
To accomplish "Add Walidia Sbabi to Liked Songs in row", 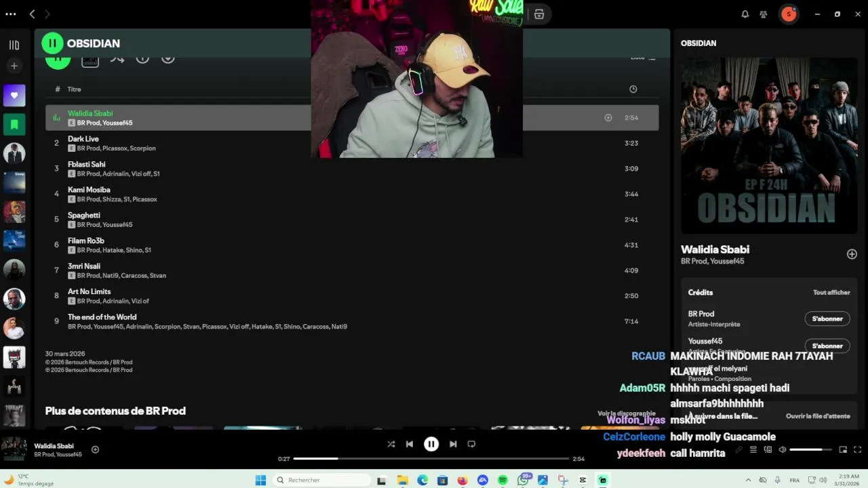I will [x=608, y=118].
